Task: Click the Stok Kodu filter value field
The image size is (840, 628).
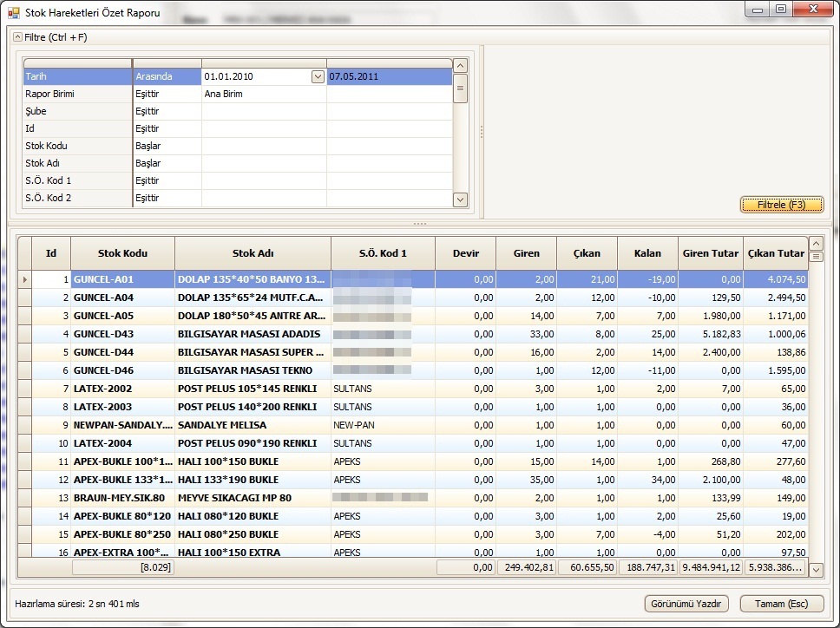Action: click(x=264, y=146)
